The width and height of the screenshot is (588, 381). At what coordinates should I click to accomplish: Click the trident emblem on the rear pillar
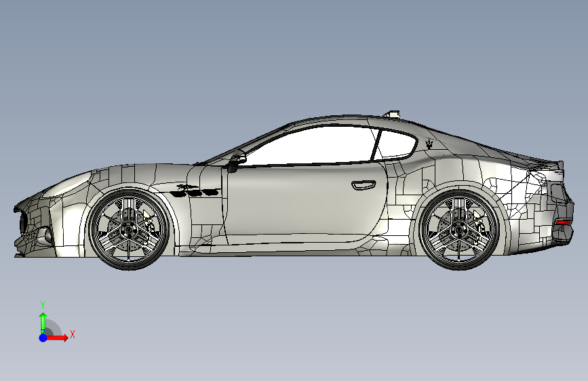(430, 144)
